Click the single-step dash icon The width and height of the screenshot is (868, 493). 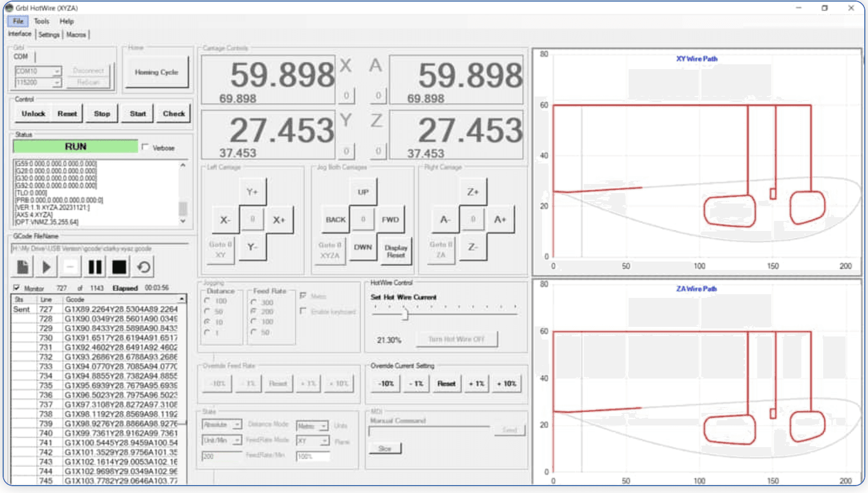point(70,267)
